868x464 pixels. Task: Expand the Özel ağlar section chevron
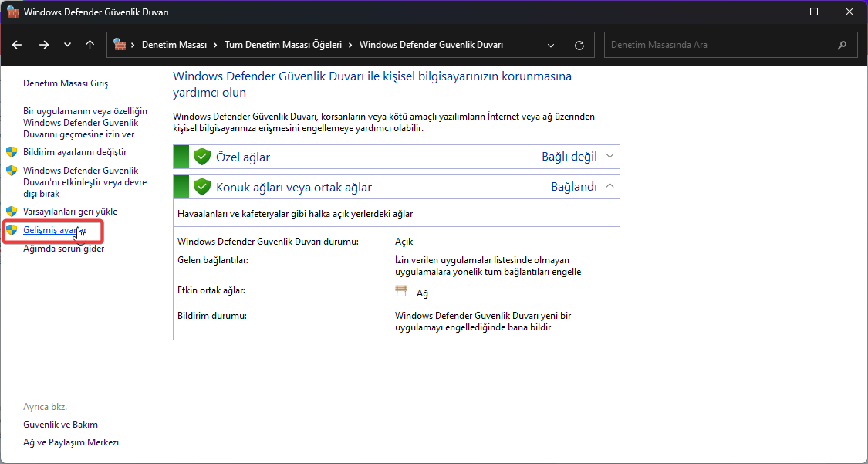[x=610, y=157]
